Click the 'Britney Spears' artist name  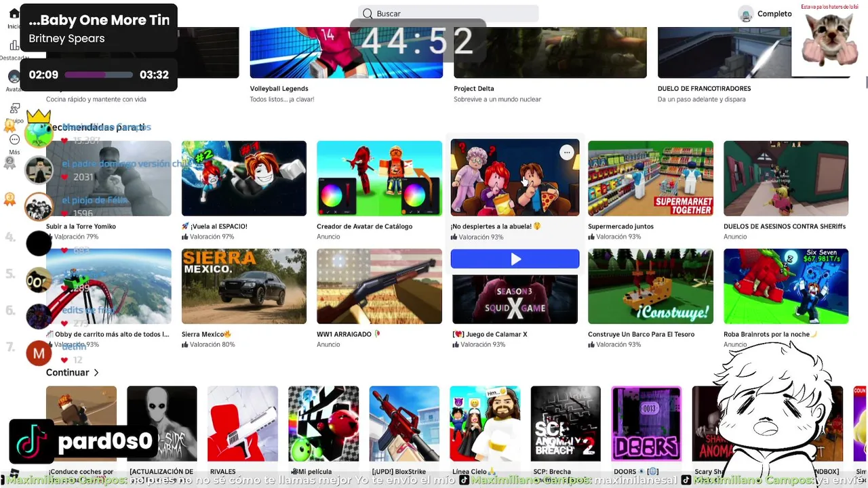pos(66,39)
